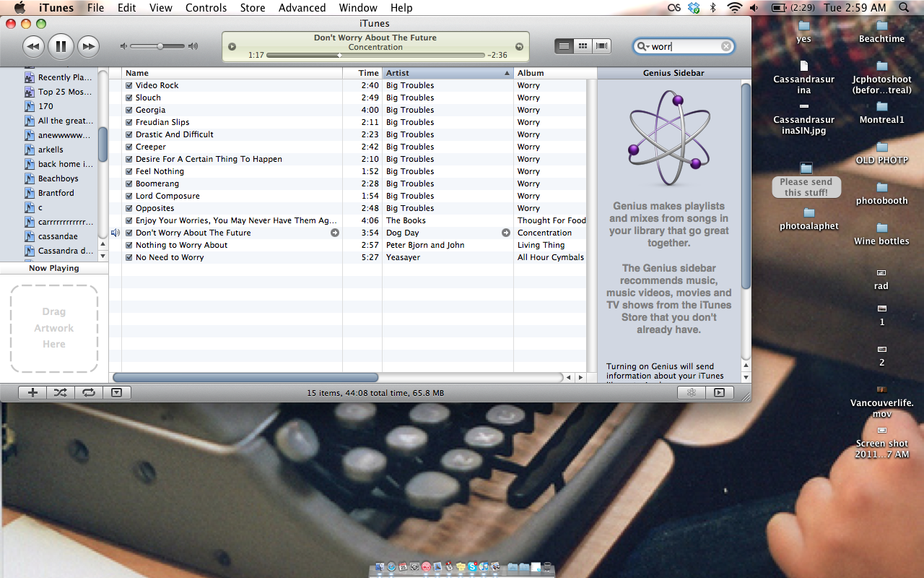Screen dimensions: 924x578
Task: Click the status bar total time text
Action: point(375,393)
